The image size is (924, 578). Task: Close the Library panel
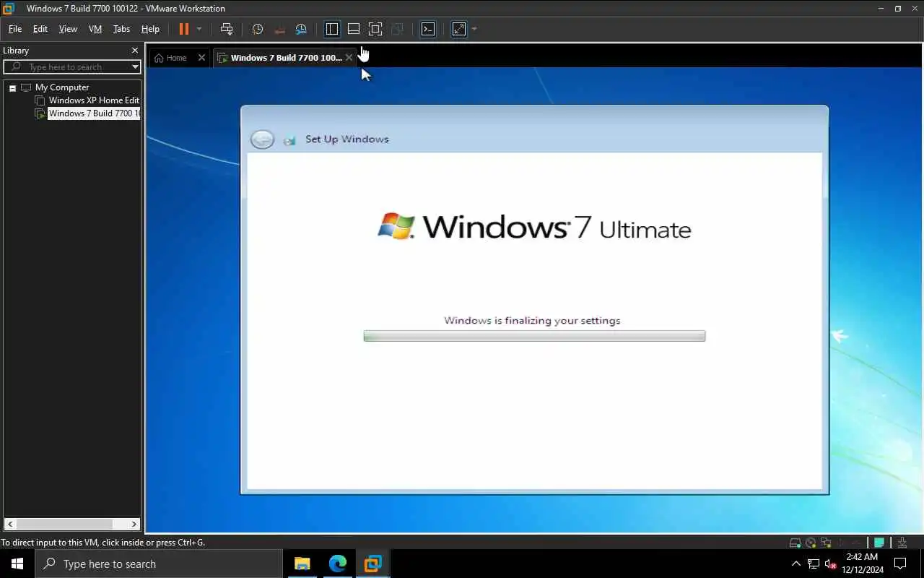click(x=135, y=51)
